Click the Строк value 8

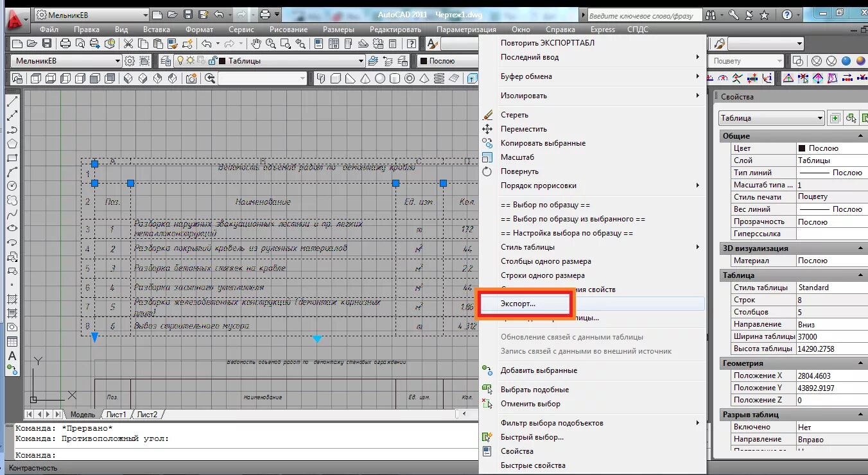tap(831, 300)
